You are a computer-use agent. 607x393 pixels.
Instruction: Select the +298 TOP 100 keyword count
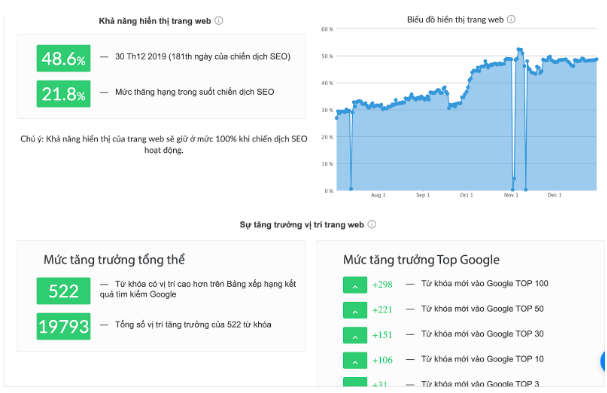pos(382,285)
